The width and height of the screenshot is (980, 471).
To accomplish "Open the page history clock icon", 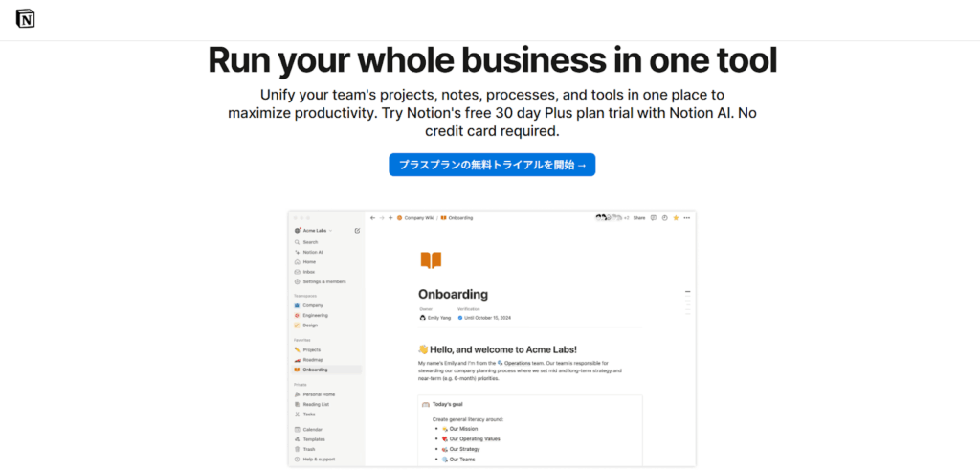I will click(x=664, y=218).
